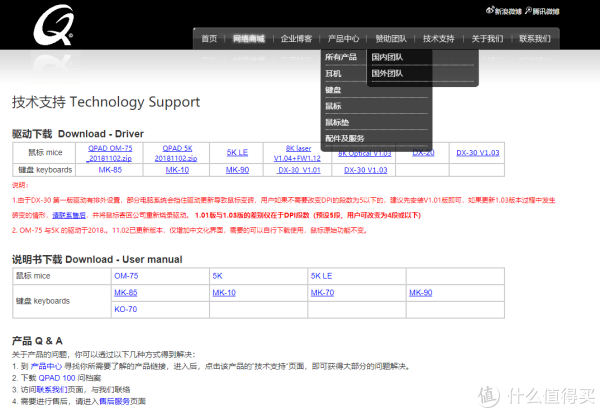The width and height of the screenshot is (600, 413).
Task: Download QPAD 5K 20181102.zip driver
Action: point(176,153)
